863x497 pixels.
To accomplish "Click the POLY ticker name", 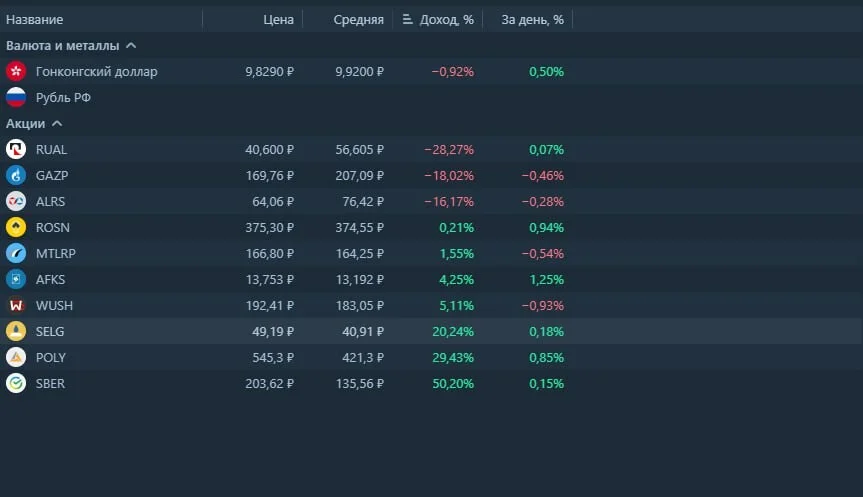I will point(51,358).
